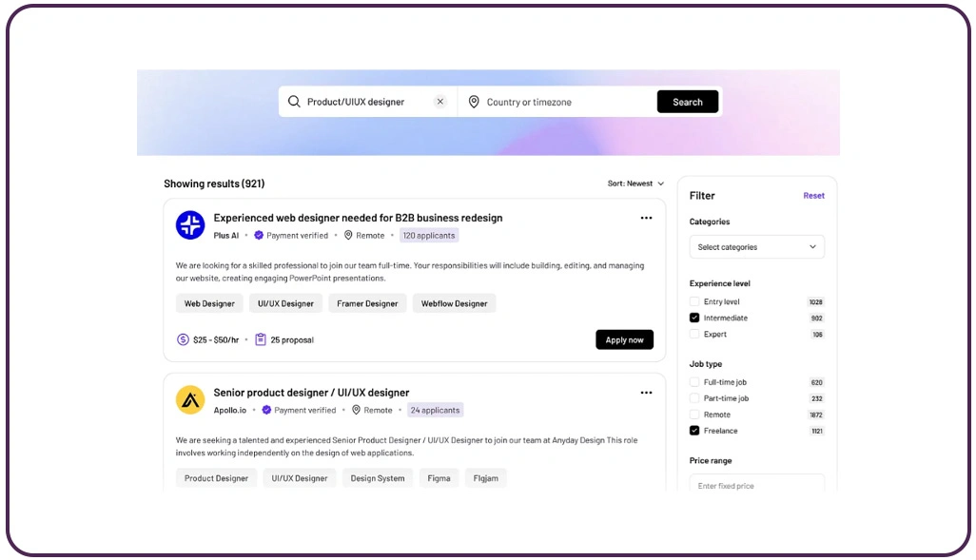
Task: Uncheck the Intermediate experience level filter
Action: point(693,318)
